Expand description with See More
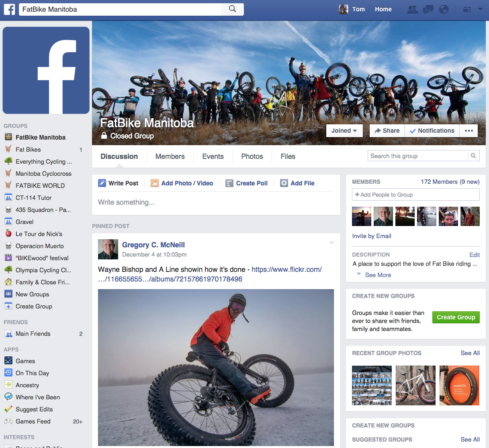 pos(378,275)
